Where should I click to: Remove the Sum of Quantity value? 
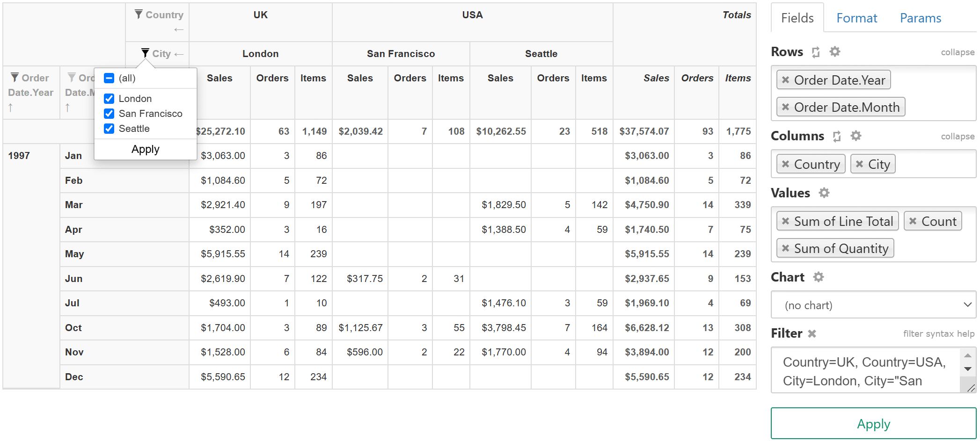point(786,248)
